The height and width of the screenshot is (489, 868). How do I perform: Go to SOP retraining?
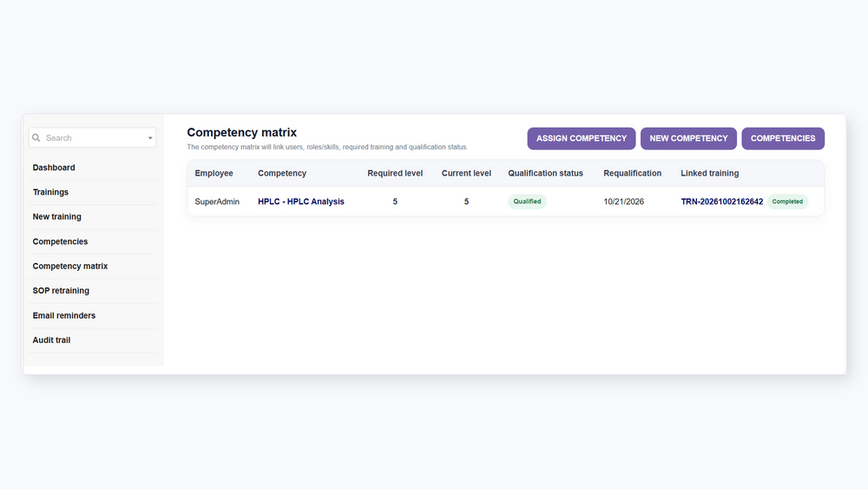click(61, 291)
